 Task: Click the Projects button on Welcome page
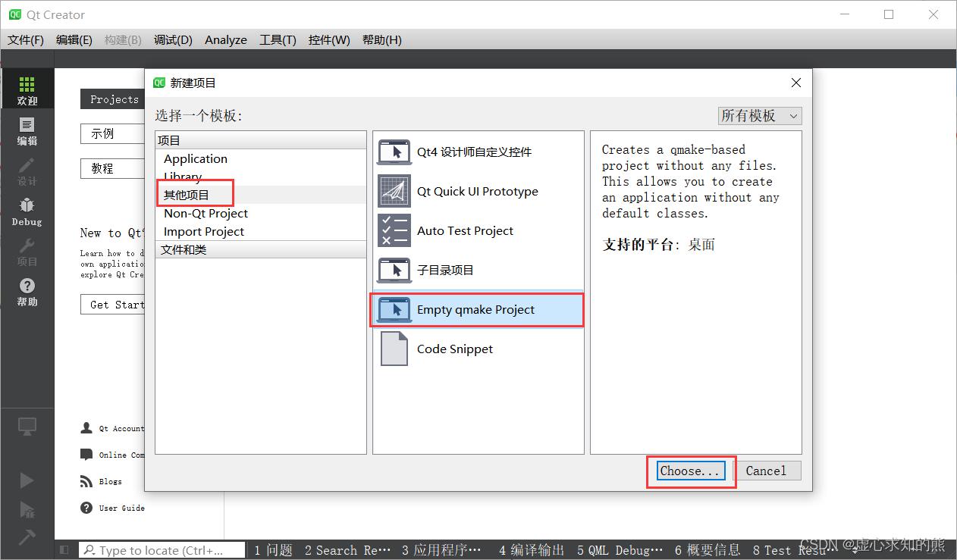pyautogui.click(x=112, y=99)
